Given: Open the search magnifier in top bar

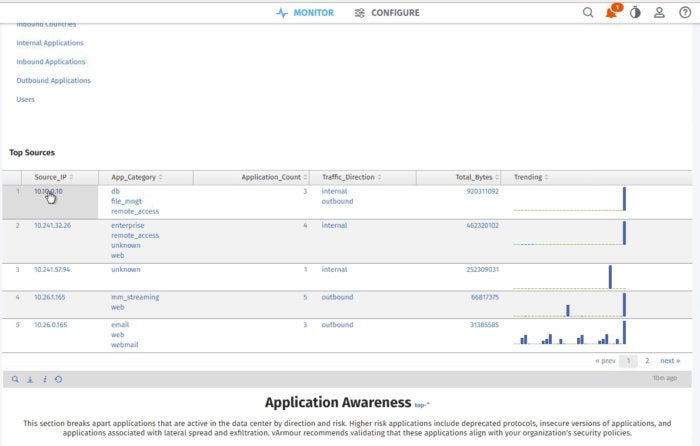Looking at the screenshot, I should (588, 13).
